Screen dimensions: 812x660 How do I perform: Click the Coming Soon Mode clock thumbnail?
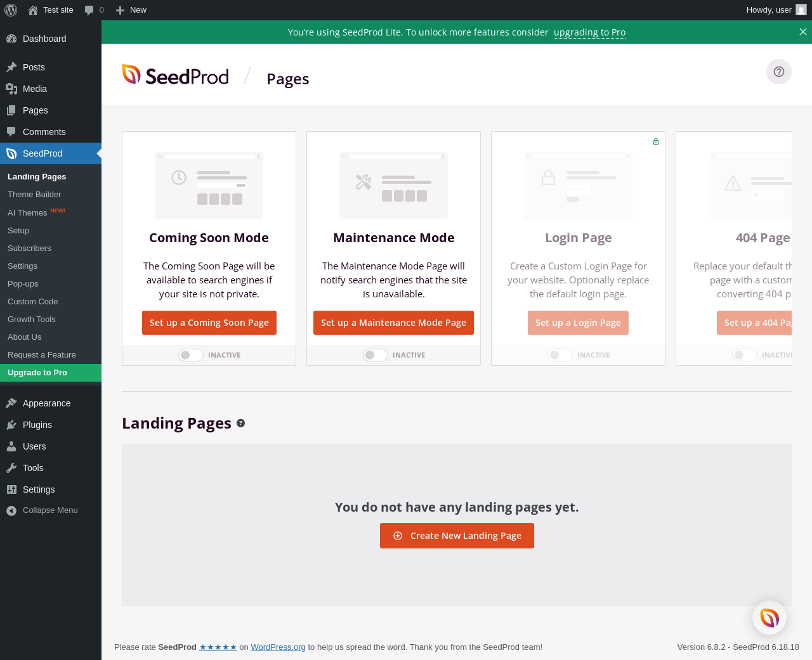click(x=209, y=186)
